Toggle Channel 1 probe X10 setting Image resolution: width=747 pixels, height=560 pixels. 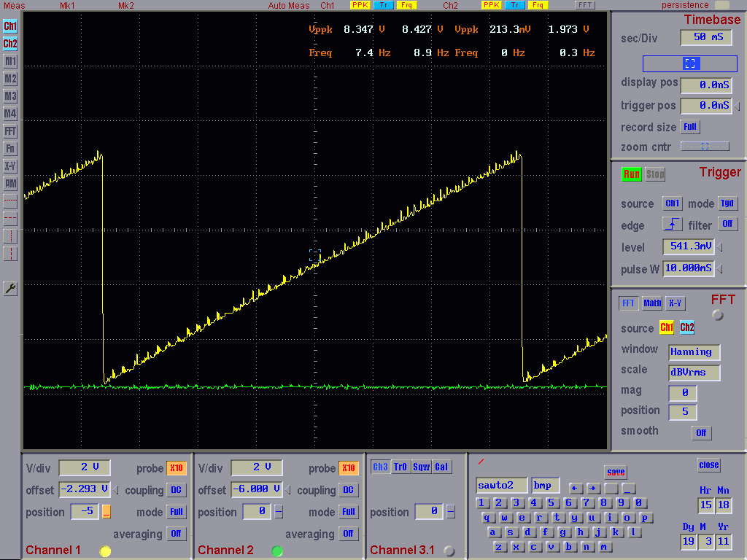177,468
